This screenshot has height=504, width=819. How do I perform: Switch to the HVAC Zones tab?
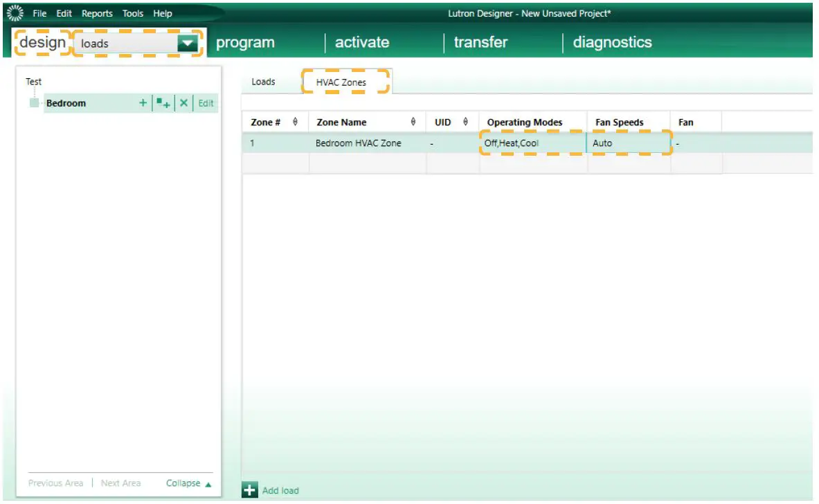tap(341, 82)
